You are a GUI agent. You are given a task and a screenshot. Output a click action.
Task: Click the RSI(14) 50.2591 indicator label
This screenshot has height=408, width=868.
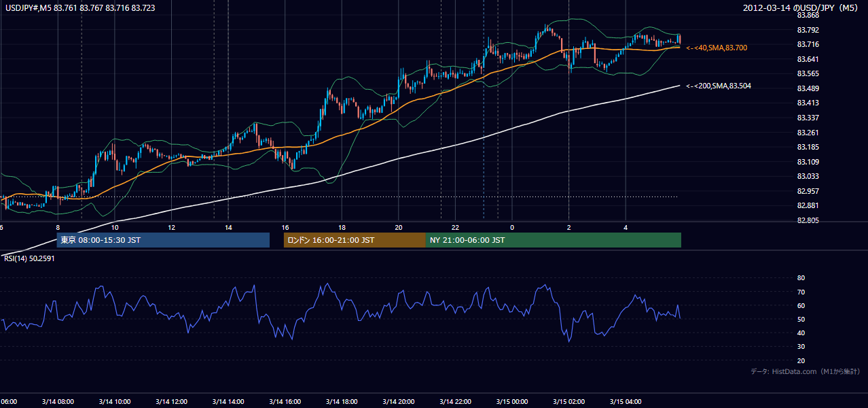point(29,259)
